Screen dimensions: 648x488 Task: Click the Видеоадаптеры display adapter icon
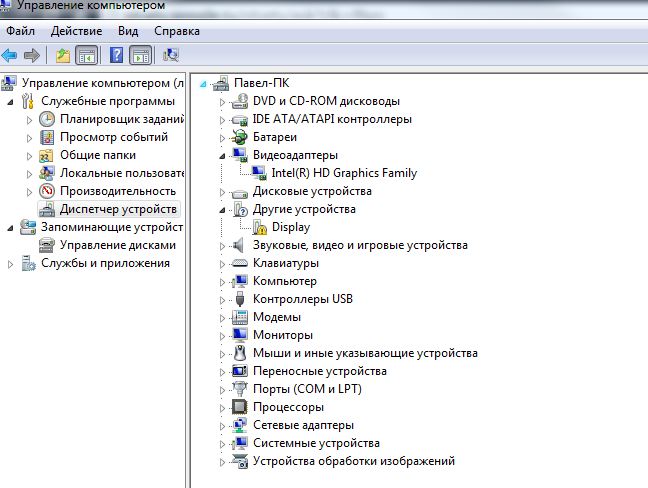tap(240, 155)
